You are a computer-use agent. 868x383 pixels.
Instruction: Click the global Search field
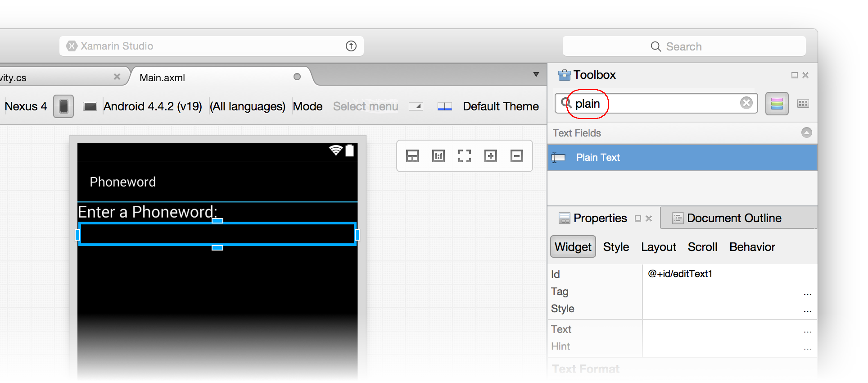[x=683, y=46]
